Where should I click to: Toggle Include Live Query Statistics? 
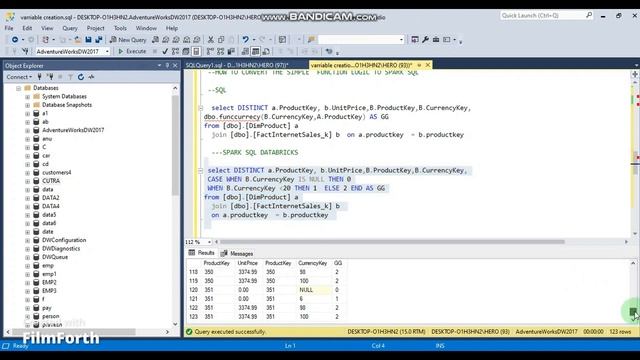221,51
